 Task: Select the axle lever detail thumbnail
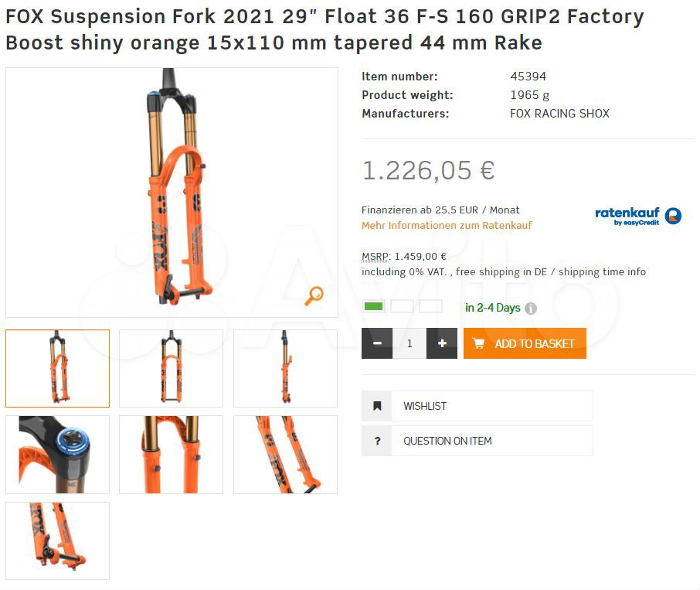pos(57,541)
